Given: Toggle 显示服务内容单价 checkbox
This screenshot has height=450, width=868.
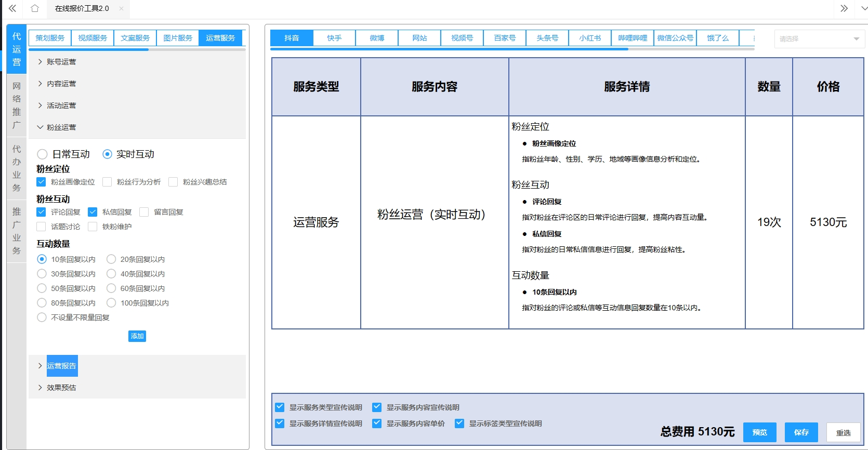Looking at the screenshot, I should coord(377,423).
